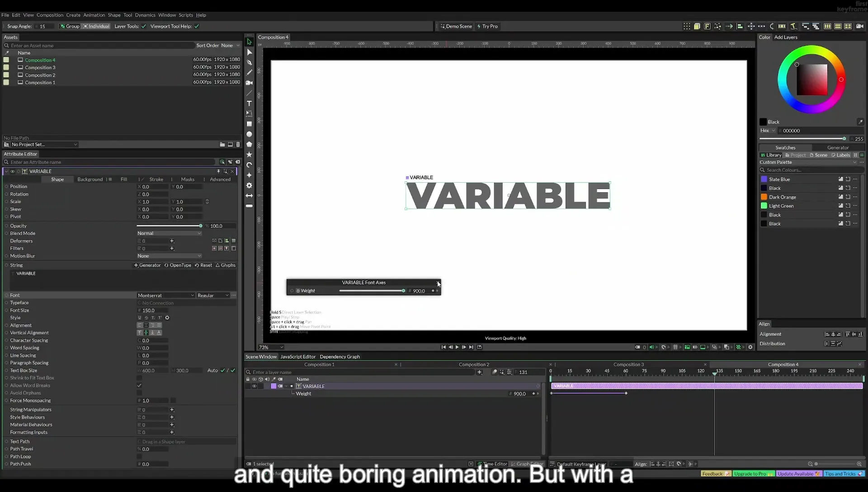868x492 pixels.
Task: Toggle Avoid Orphans checkbox
Action: point(139,393)
